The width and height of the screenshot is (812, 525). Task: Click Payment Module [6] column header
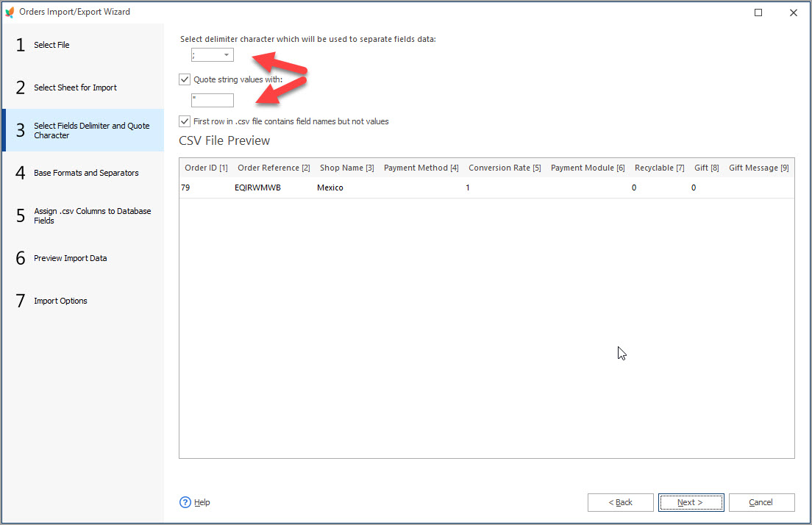click(x=588, y=168)
